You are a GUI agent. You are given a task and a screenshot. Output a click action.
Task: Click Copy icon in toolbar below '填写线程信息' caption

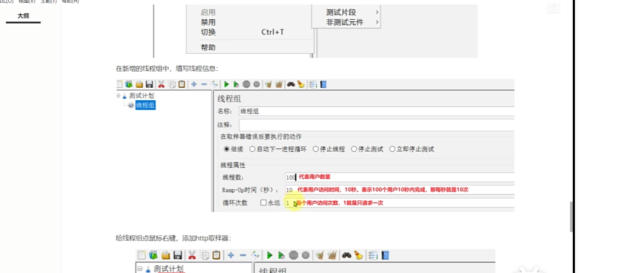[172, 84]
